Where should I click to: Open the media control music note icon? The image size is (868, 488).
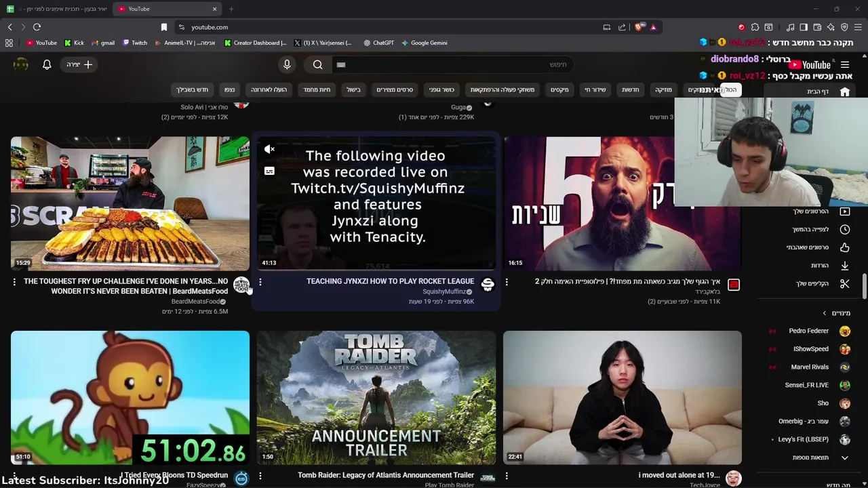point(790,27)
